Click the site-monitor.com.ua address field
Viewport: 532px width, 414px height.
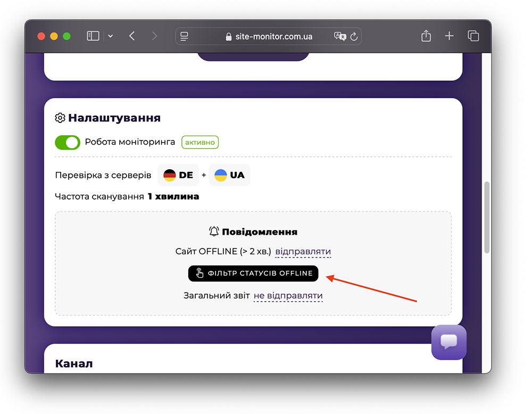(268, 36)
